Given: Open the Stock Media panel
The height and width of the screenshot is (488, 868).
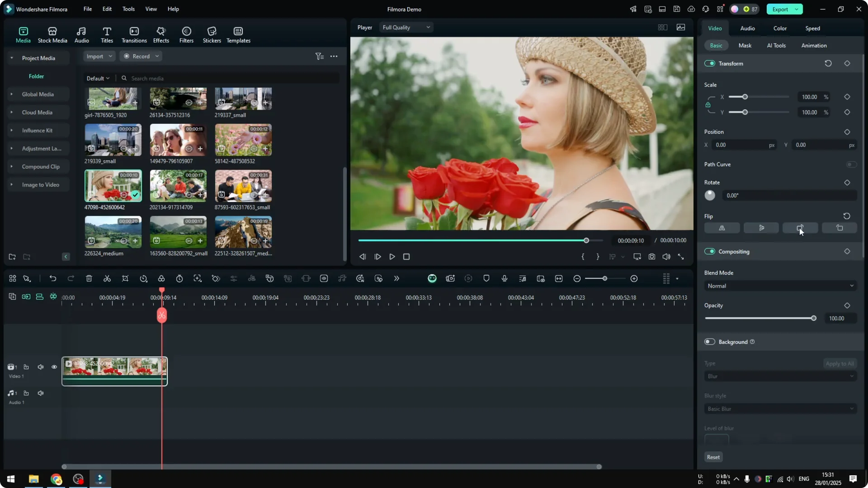Looking at the screenshot, I should (52, 34).
